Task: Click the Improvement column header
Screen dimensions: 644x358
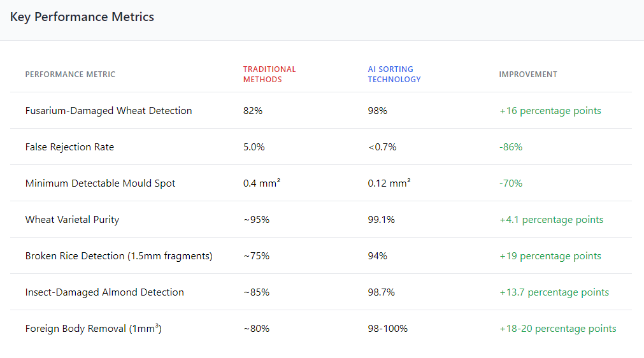Action: point(528,75)
